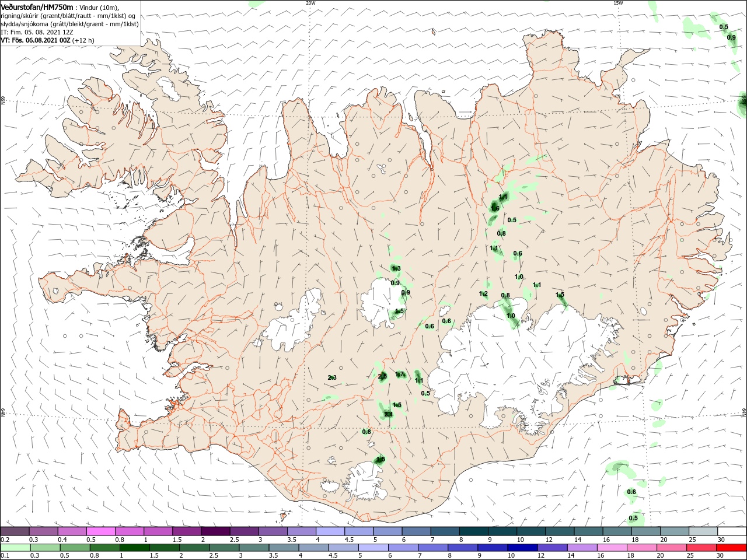Click the 20W longitude label at the top
The height and width of the screenshot is (560, 747).
[310, 3]
